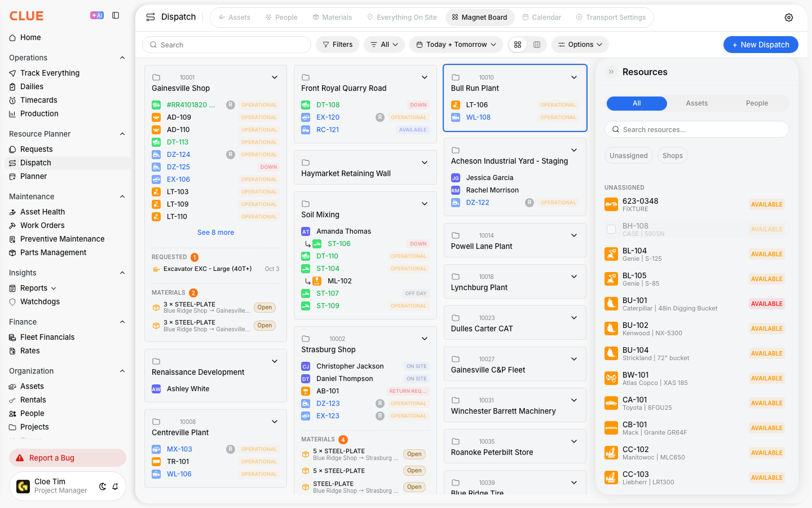Collapse the Gainesville Shop card
Image resolution: width=812 pixels, height=508 pixels.
pyautogui.click(x=275, y=77)
